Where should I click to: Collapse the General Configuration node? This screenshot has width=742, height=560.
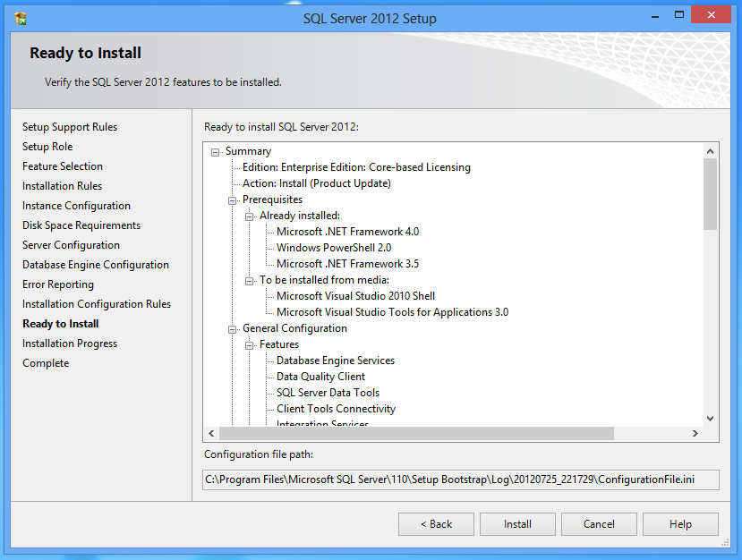point(233,329)
